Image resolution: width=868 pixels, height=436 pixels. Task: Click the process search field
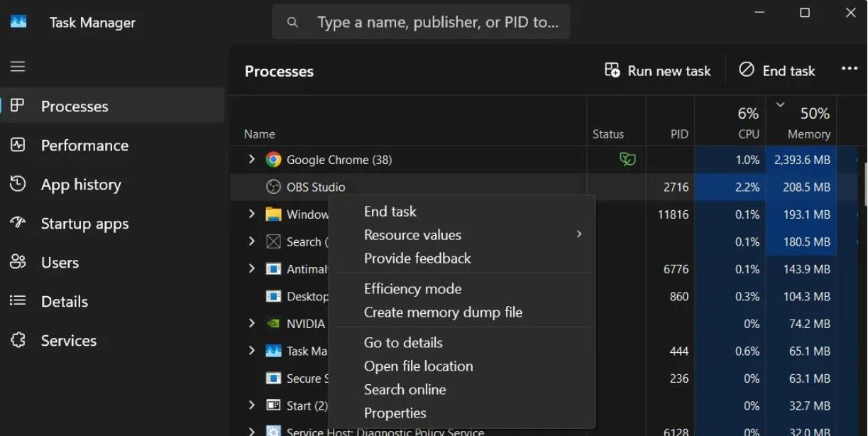coord(421,21)
